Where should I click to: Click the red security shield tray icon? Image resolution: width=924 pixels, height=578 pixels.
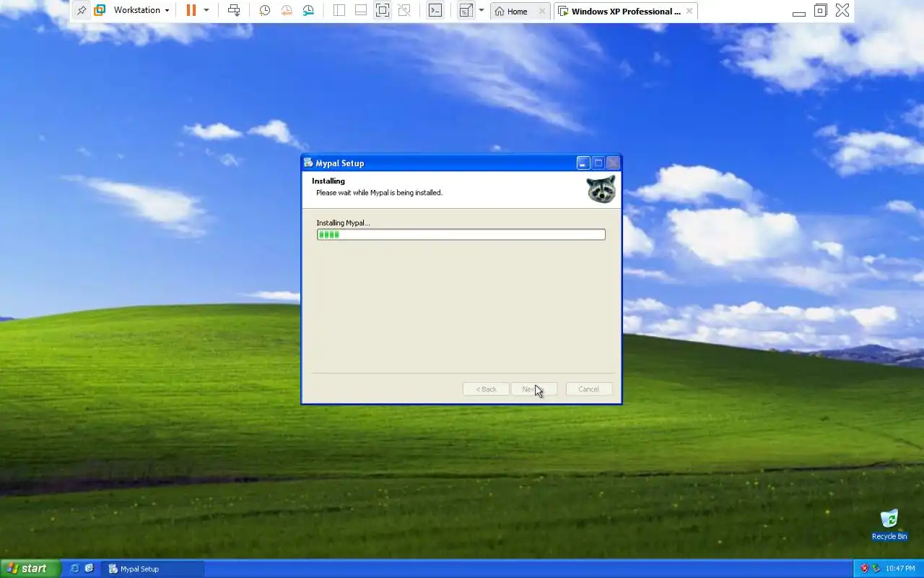pyautogui.click(x=864, y=569)
